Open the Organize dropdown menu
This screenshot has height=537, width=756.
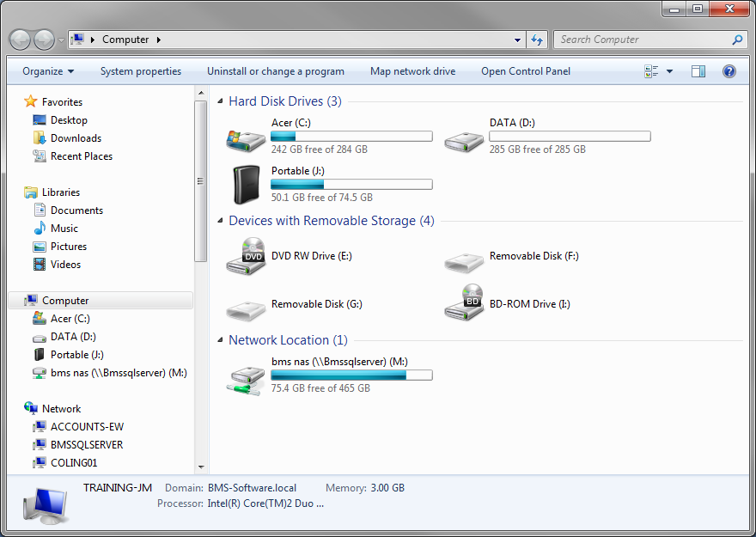click(x=48, y=71)
